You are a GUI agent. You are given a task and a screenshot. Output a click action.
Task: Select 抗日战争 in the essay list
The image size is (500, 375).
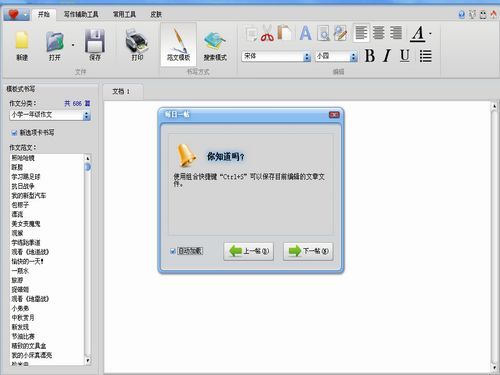pos(23,186)
